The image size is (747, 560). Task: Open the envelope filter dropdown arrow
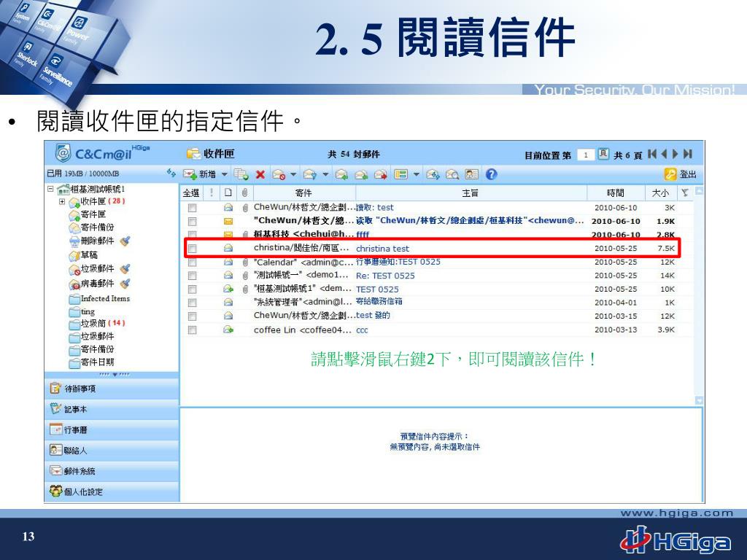coord(325,174)
